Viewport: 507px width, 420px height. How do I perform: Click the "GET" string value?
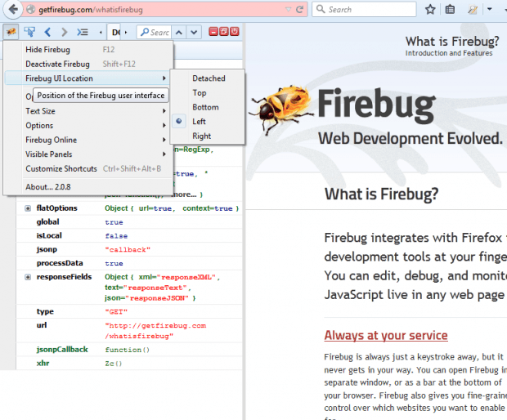[x=116, y=312]
